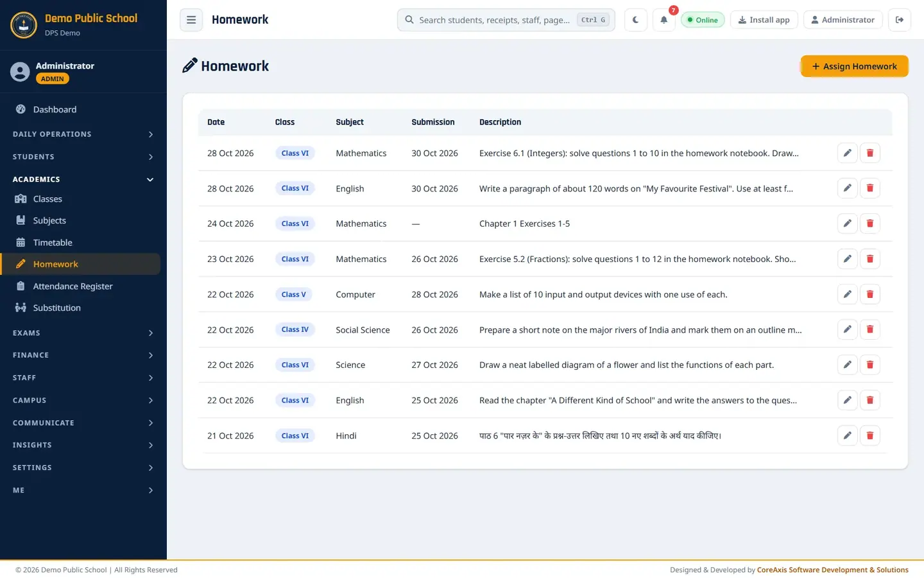Delete the 28 Oct Mathematics homework
Screen dimensions: 924x578
pyautogui.click(x=870, y=153)
